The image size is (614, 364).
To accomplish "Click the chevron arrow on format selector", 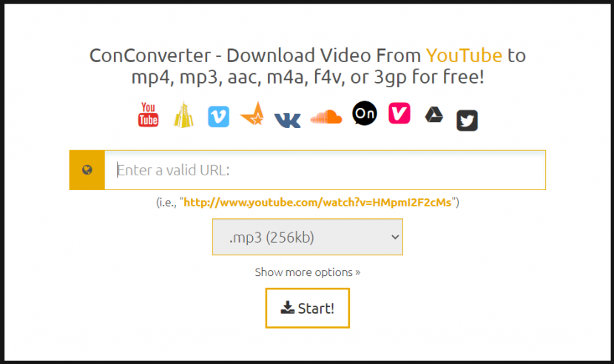I will tap(396, 237).
